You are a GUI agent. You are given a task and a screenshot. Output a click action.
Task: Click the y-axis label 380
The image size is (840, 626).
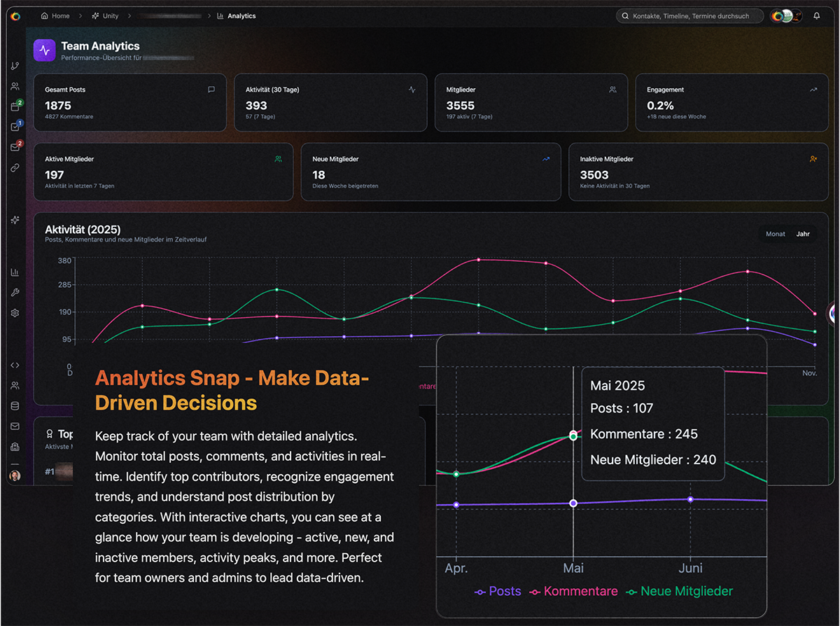[x=64, y=260]
